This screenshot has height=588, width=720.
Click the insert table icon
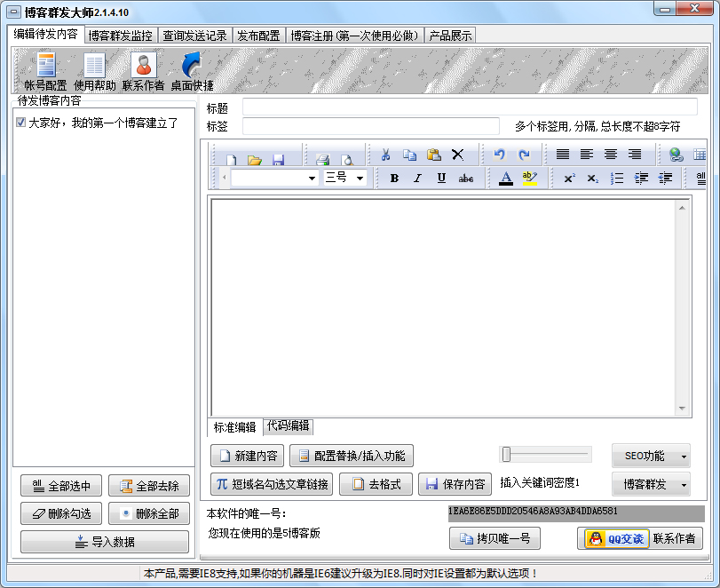click(700, 154)
